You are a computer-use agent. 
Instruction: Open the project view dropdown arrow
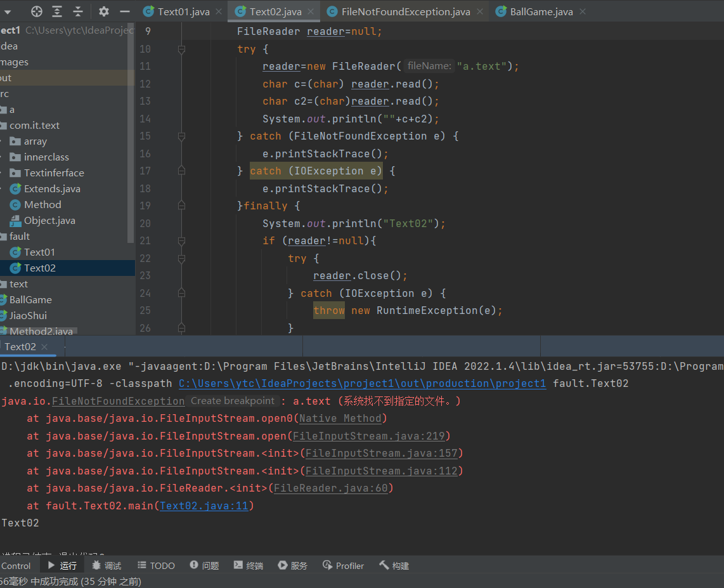(8, 11)
